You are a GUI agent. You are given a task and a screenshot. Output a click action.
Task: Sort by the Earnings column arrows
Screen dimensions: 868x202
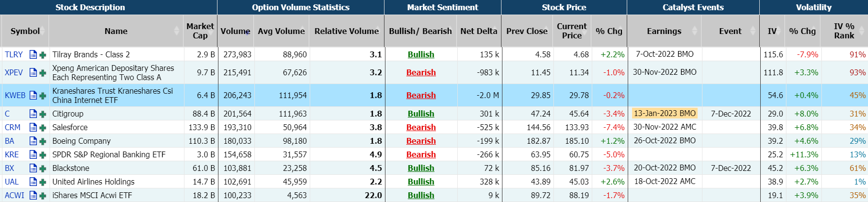[x=695, y=31]
